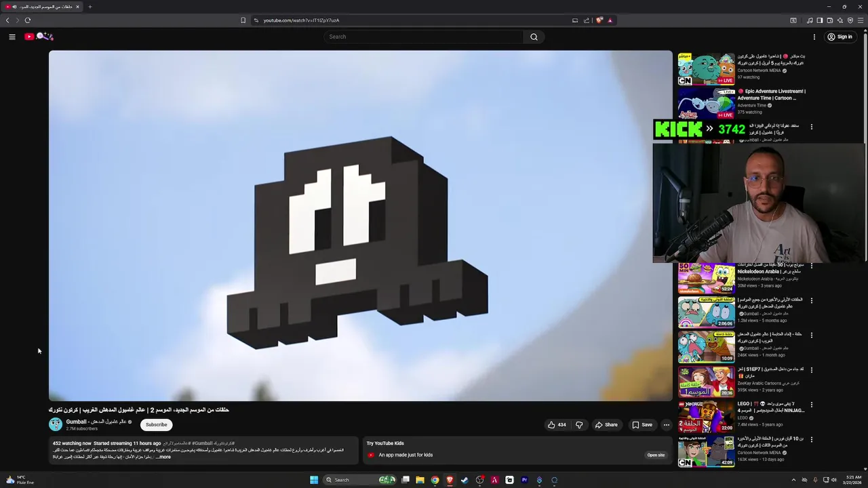Click the share icon in the address bar
Viewport: 868px width, 488px height.
(586, 20)
